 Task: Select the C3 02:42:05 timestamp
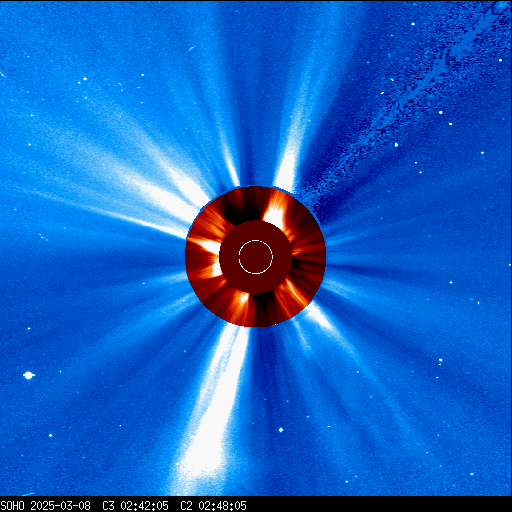pyautogui.click(x=135, y=506)
